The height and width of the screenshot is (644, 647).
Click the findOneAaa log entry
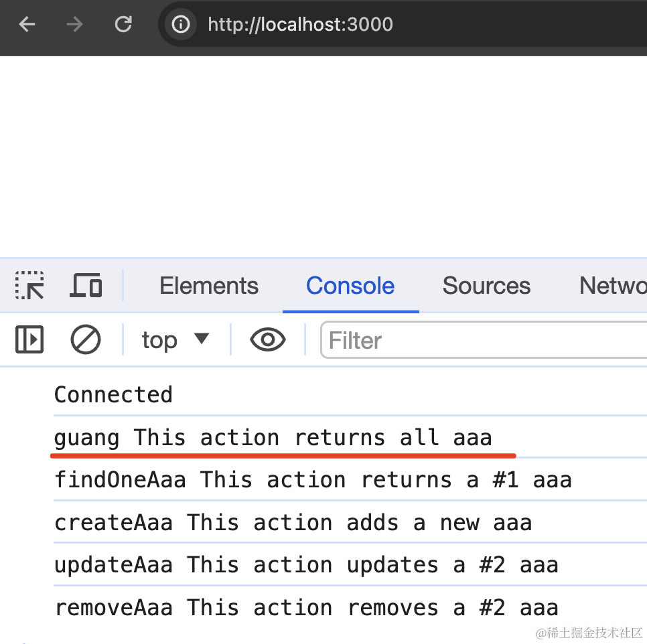pyautogui.click(x=313, y=479)
